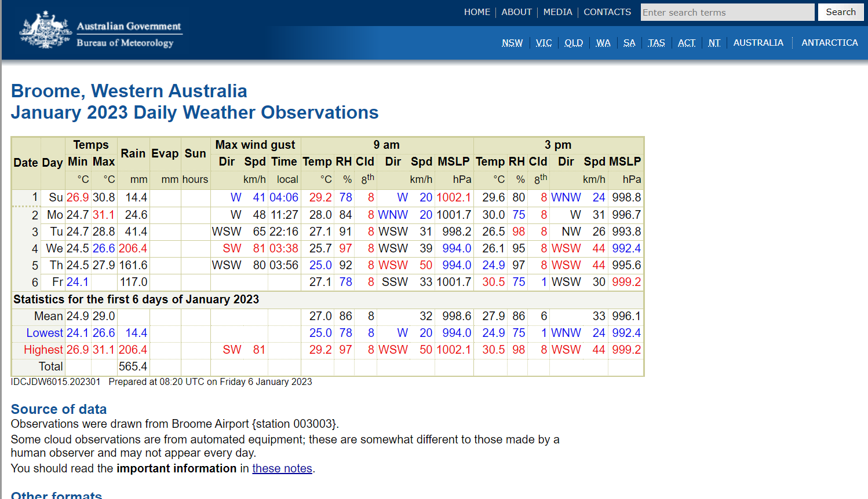The image size is (868, 499).
Task: Click the page heading Broome, Western Australia
Action: pyautogui.click(x=129, y=91)
